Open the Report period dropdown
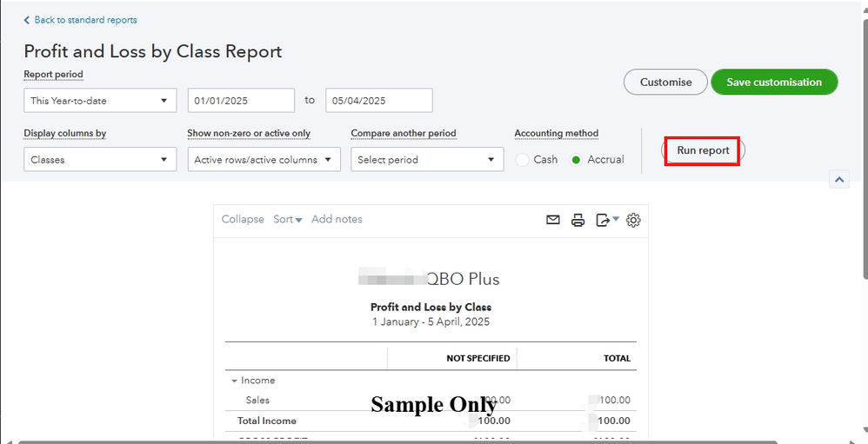 (100, 101)
